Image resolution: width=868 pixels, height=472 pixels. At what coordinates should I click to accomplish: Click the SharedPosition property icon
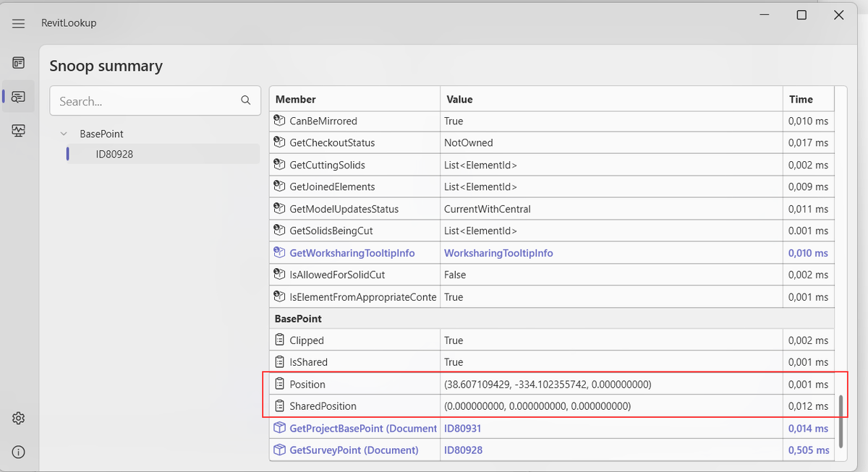tap(280, 406)
